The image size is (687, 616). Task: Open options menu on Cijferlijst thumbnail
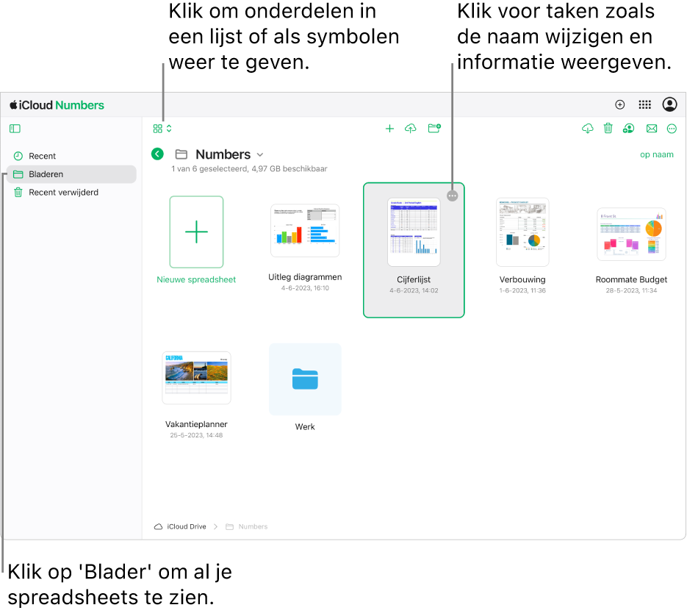tap(452, 196)
